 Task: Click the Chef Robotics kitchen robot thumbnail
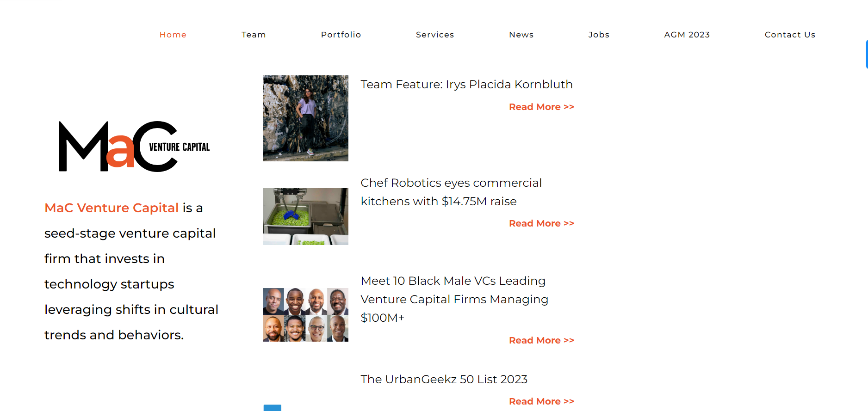(305, 216)
